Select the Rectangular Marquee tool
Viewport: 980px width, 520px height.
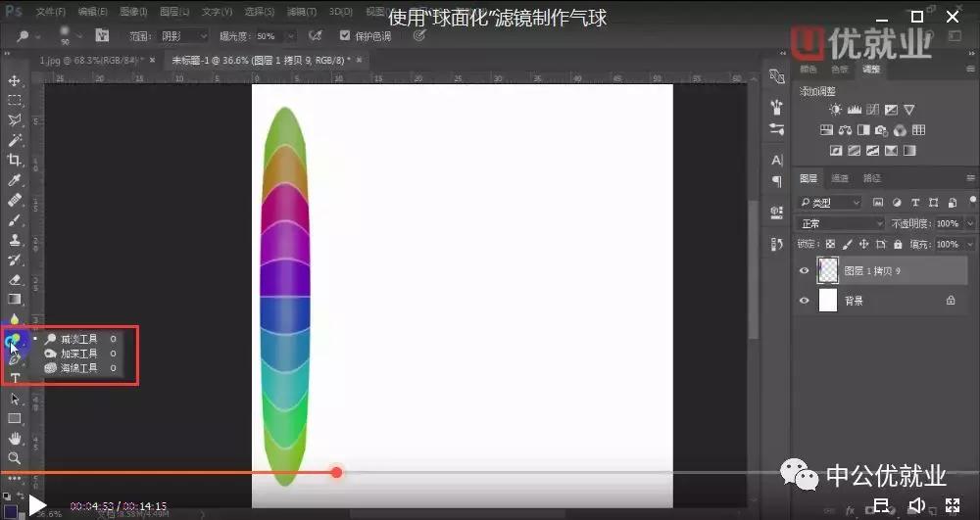(x=15, y=101)
